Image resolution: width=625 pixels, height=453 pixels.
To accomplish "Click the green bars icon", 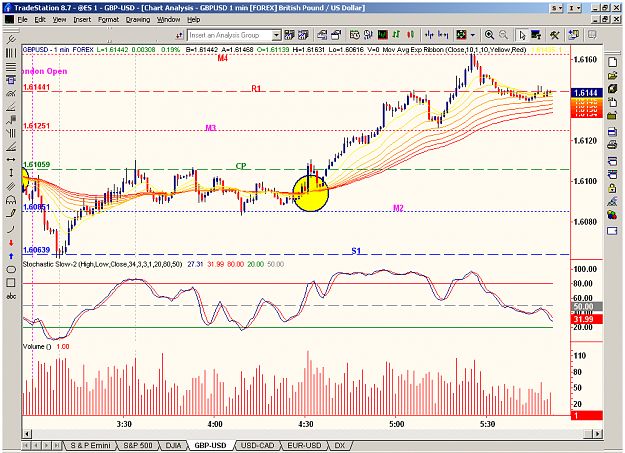I will click(396, 35).
